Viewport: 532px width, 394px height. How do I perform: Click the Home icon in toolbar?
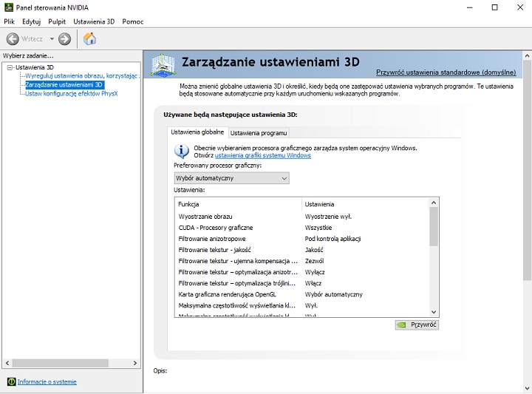coord(89,38)
